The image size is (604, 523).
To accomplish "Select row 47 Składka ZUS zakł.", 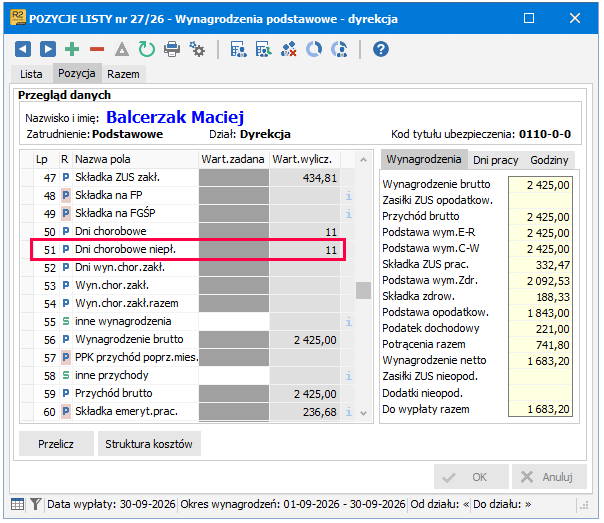I will click(x=188, y=178).
